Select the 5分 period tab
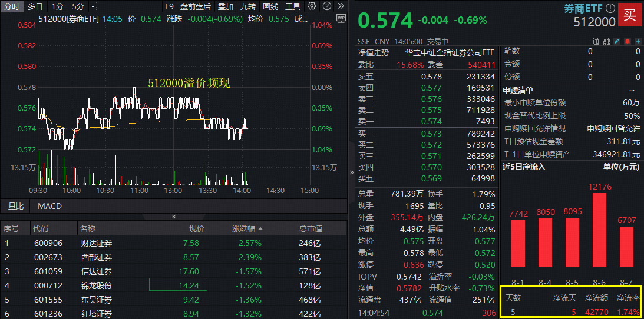 77,6
